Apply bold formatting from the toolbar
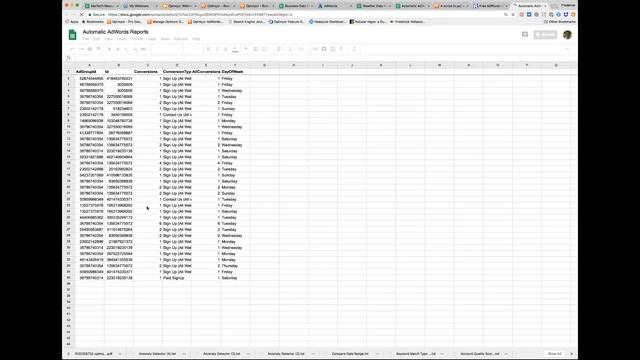 click(208, 49)
